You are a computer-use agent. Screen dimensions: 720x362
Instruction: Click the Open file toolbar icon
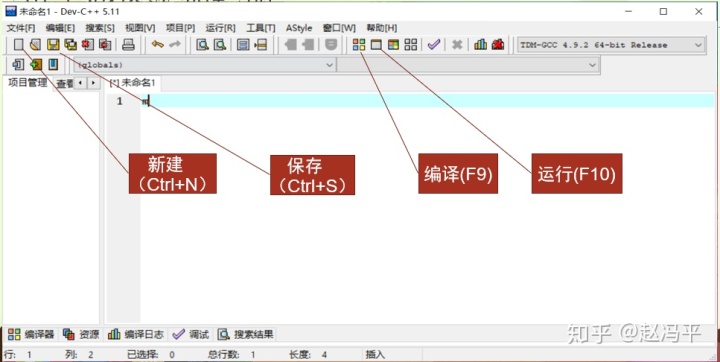click(x=35, y=45)
